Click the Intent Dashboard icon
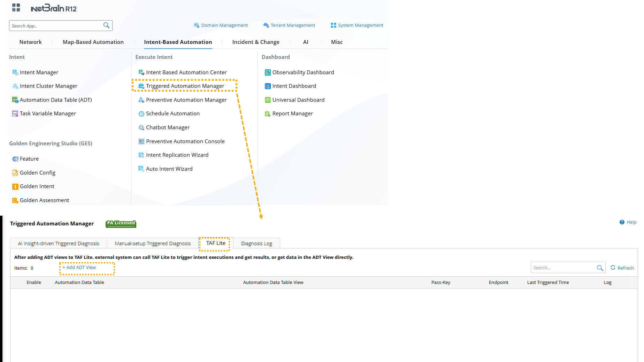This screenshot has height=362, width=644. [268, 86]
